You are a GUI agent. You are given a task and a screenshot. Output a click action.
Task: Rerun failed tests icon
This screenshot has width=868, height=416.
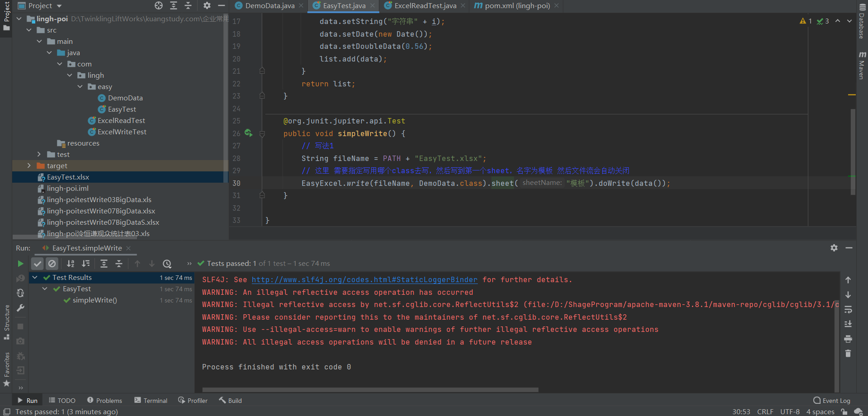20,279
